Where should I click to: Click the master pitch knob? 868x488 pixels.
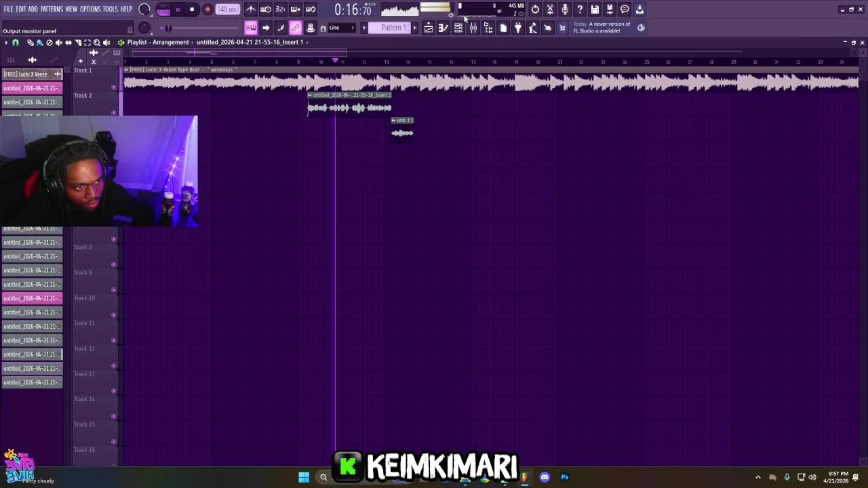[x=144, y=28]
